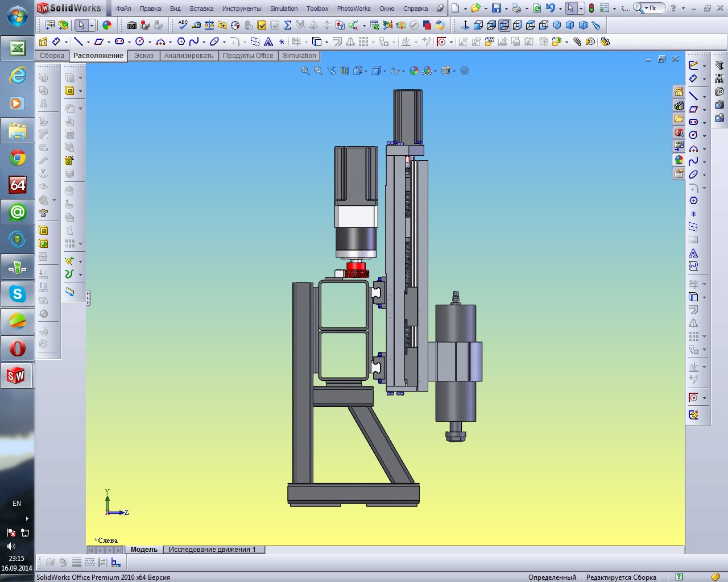Expand the New document dropdown arrow
This screenshot has width=728, height=582.
point(465,8)
